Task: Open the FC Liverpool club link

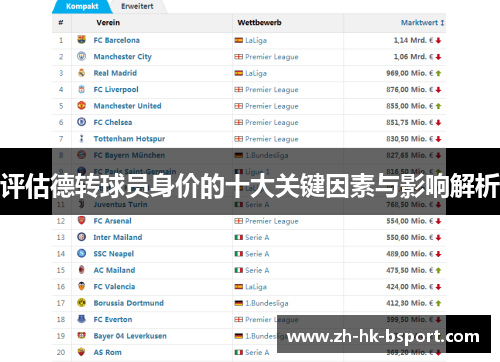Action: pos(116,89)
